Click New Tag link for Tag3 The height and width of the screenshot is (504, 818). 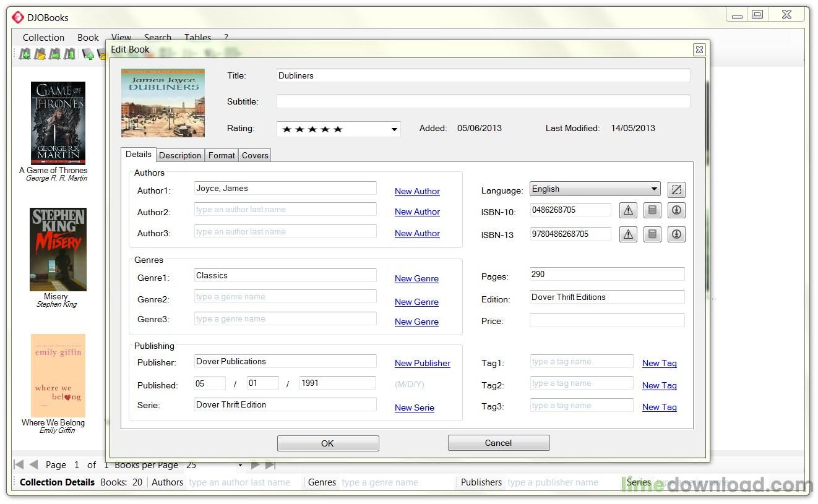pos(660,407)
